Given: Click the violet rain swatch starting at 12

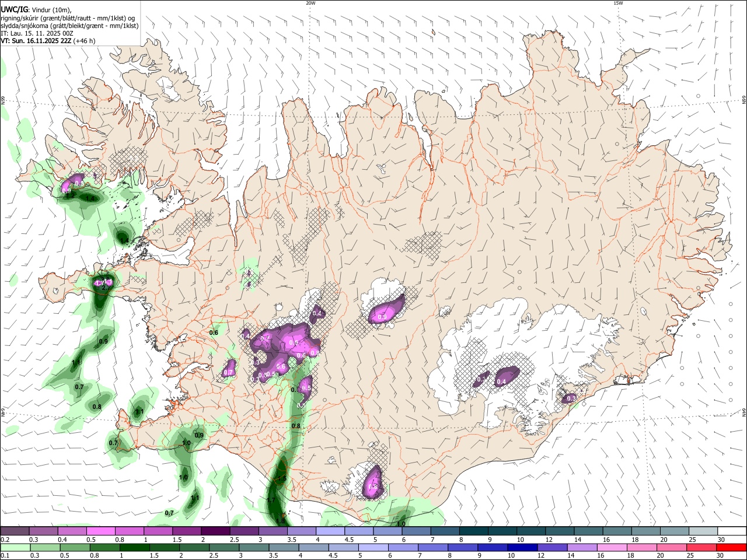Looking at the screenshot, I should point(553,548).
